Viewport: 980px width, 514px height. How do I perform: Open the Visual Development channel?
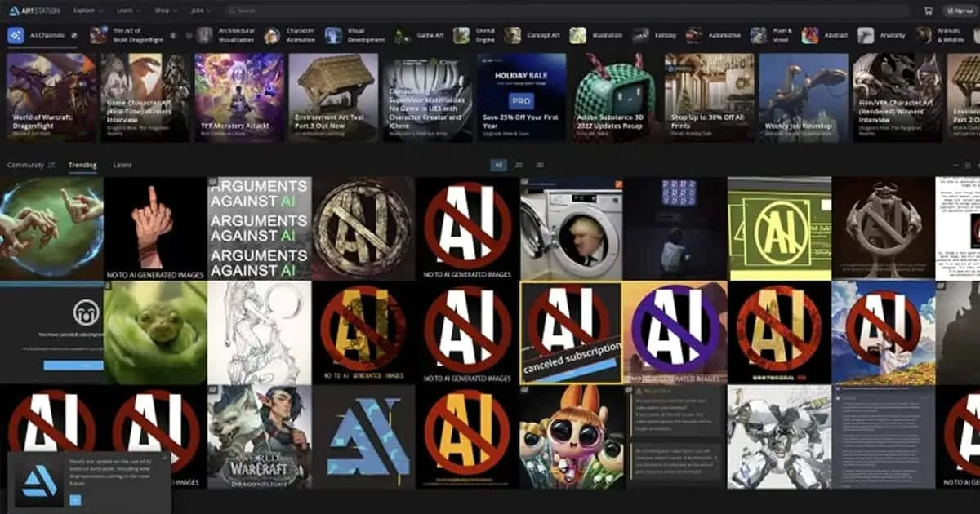tap(355, 35)
